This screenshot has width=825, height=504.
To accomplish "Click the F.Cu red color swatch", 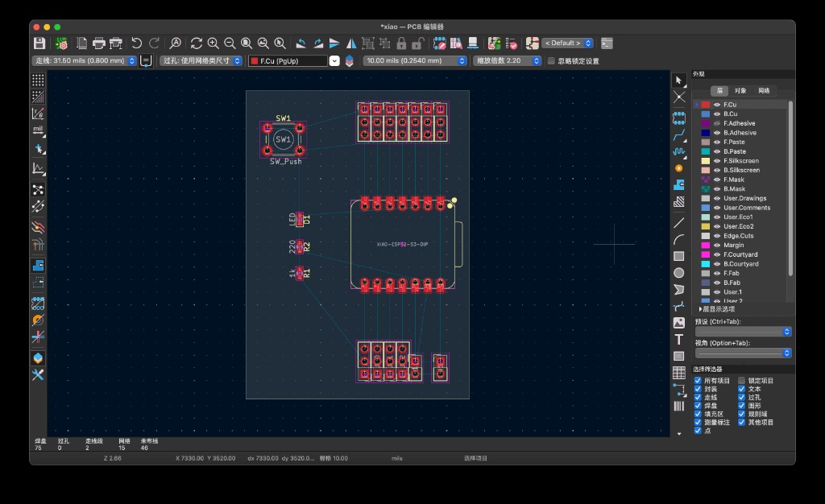I will [x=706, y=105].
